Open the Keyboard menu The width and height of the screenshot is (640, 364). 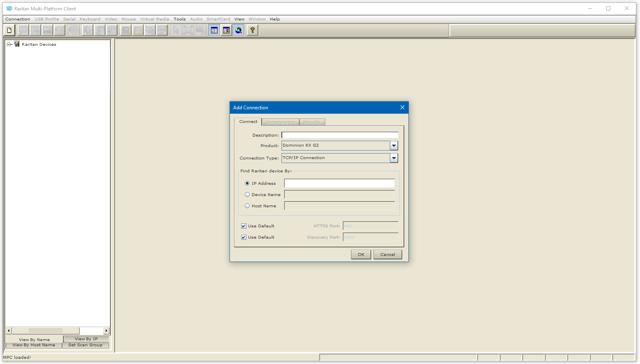pyautogui.click(x=90, y=19)
